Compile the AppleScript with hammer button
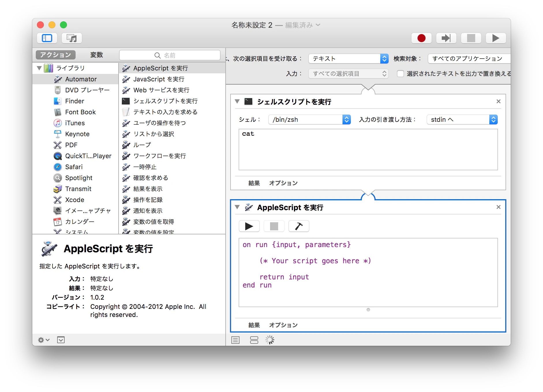The width and height of the screenshot is (543, 392). click(299, 226)
